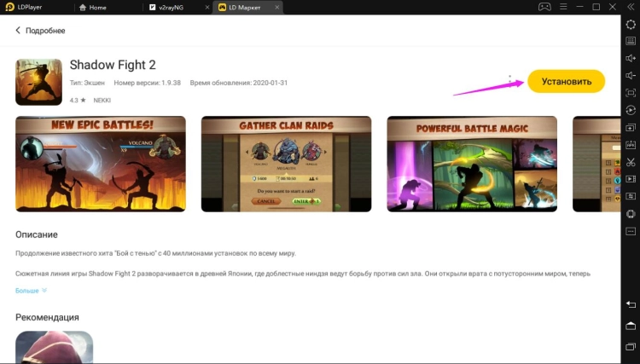This screenshot has width=640, height=364.
Task: Take a screenshot with the scissors icon
Action: (631, 162)
